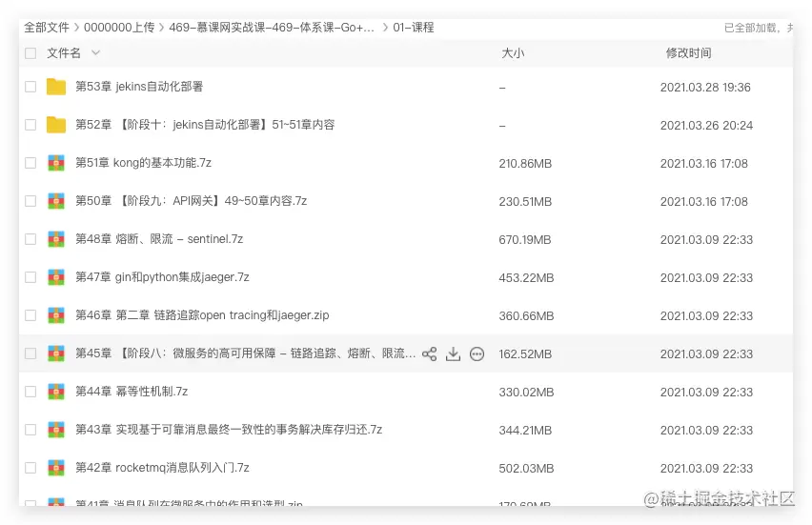
Task: Check the box for 第47章 gin和python集成jaeger.7z
Action: click(30, 277)
